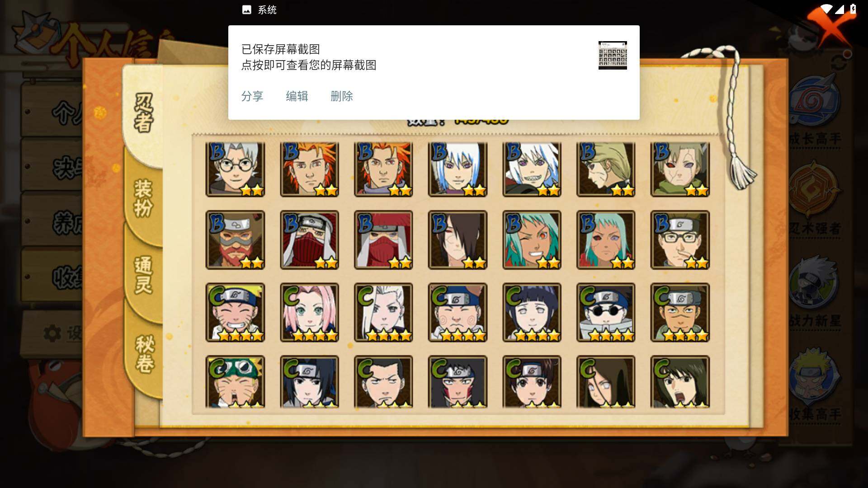
Task: Choose the teal-haired winking B-rank ninja card
Action: pos(532,240)
